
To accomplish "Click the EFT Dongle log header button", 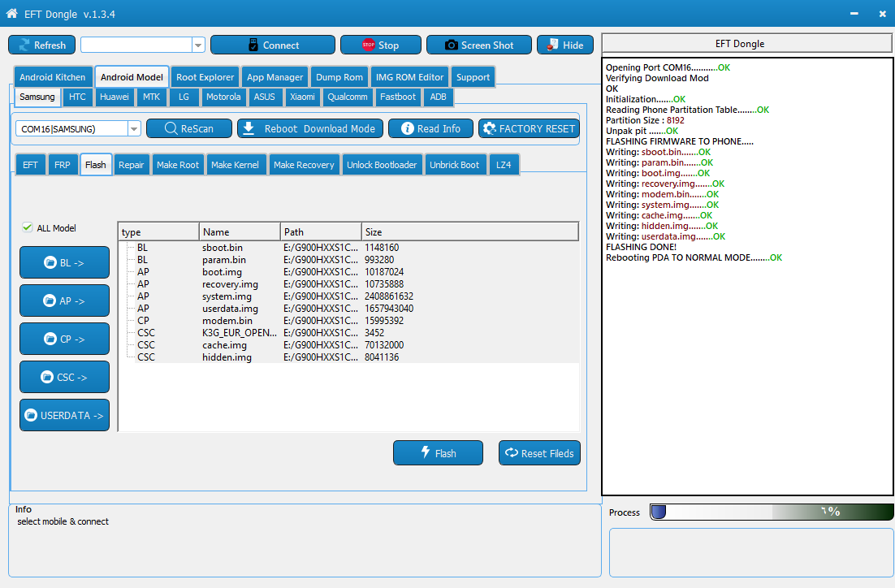I will pos(746,43).
